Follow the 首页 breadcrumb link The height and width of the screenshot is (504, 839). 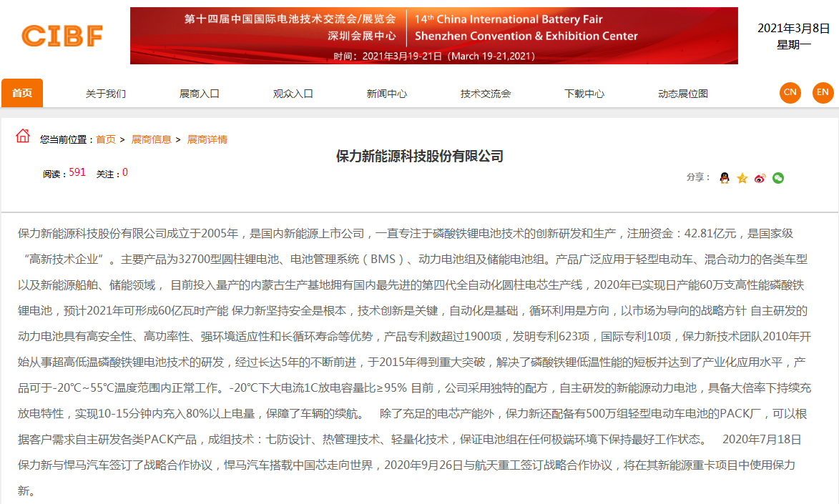105,139
